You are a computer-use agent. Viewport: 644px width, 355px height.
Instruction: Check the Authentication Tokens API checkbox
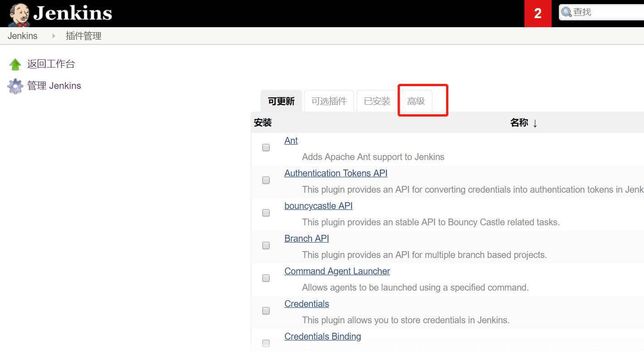point(266,180)
